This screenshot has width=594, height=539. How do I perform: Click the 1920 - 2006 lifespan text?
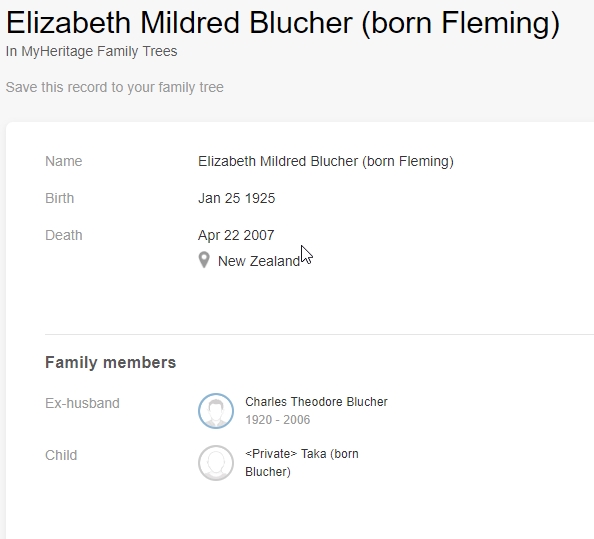click(277, 420)
